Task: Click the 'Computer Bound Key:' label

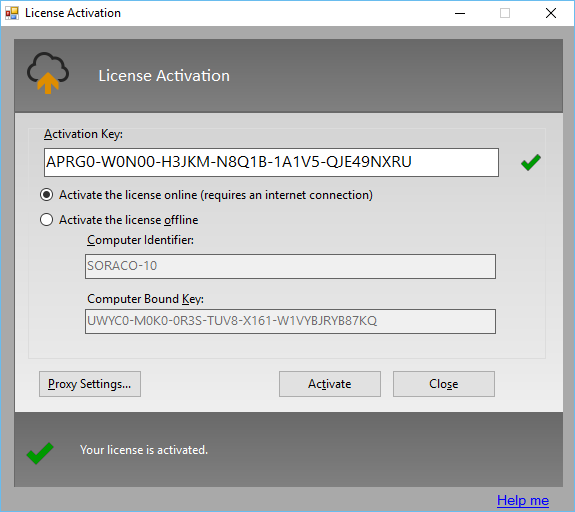Action: 145,299
